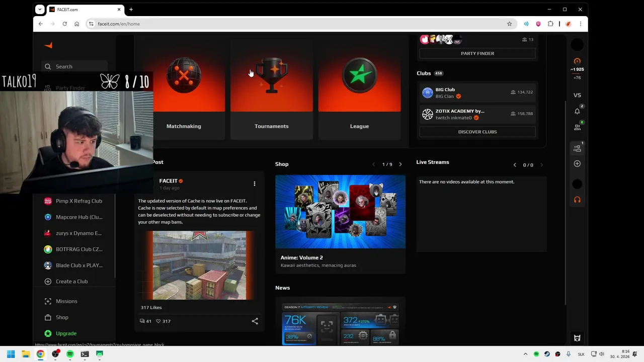Go to next Live Streams page
The height and width of the screenshot is (362, 644).
541,165
